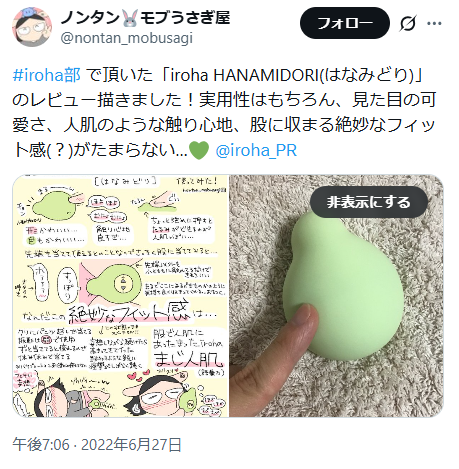This screenshot has width=459, height=469.
Task: Click the tweet body text
Action: pos(224,112)
